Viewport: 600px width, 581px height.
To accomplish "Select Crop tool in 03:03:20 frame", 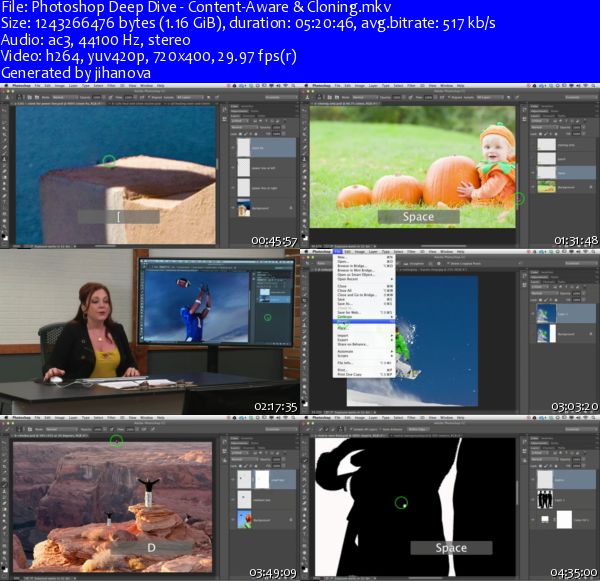I will [304, 300].
